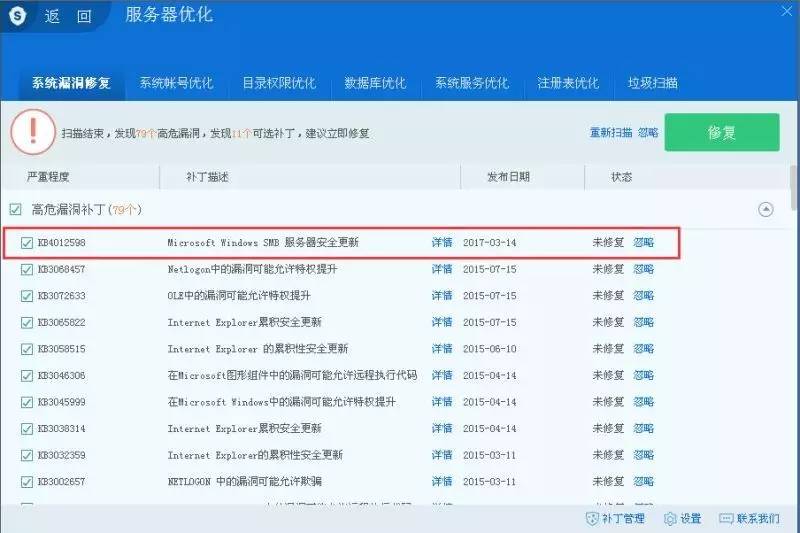The width and height of the screenshot is (800, 533).
Task: Collapse the 高危漏洞补丁 group arrow
Action: tap(765, 209)
